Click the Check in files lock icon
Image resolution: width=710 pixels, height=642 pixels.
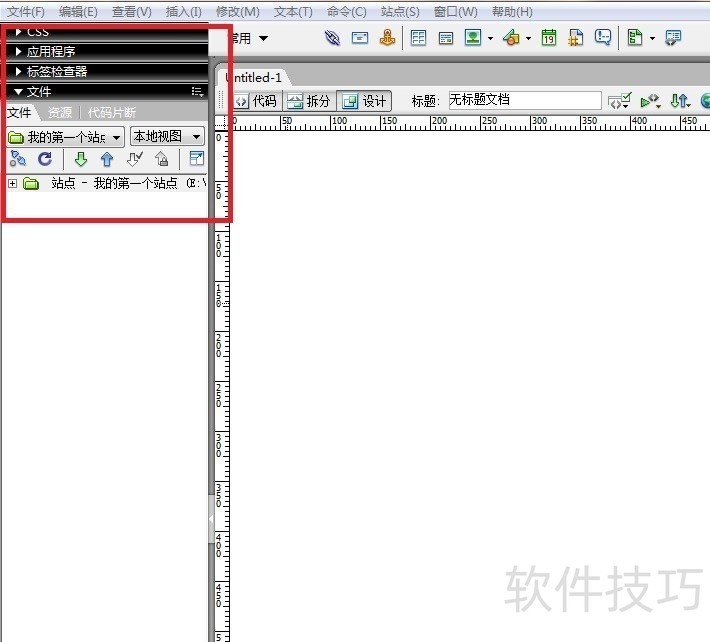pyautogui.click(x=162, y=159)
